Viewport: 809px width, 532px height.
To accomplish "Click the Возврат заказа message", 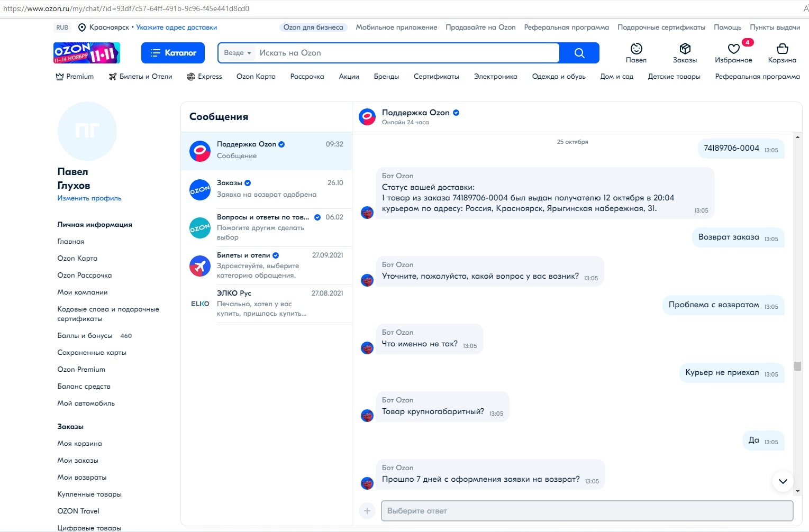I will pyautogui.click(x=738, y=237).
